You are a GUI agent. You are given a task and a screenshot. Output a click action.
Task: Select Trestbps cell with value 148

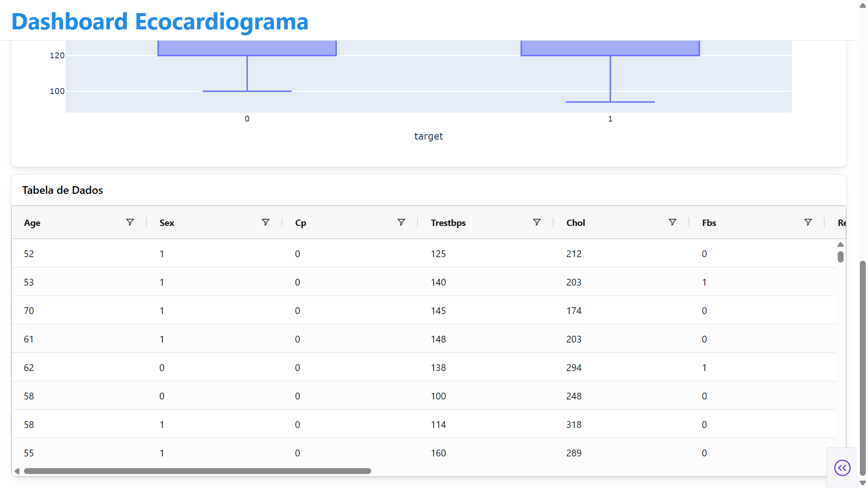[x=486, y=339]
